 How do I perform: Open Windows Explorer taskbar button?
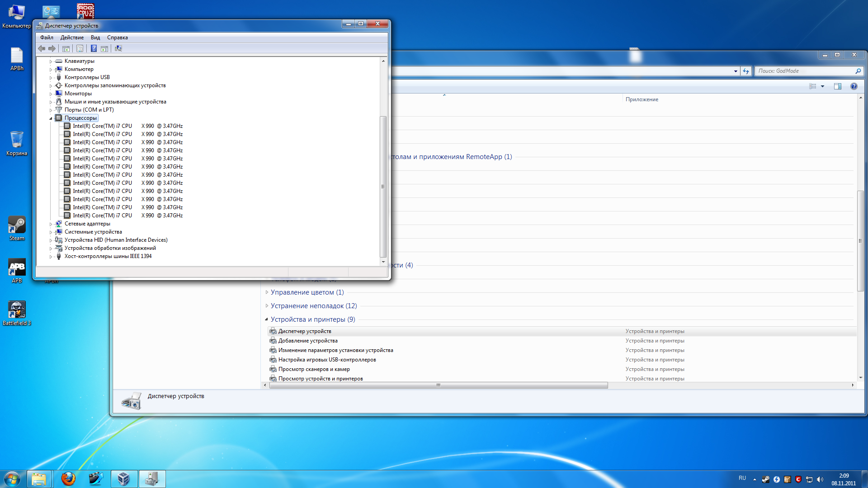pos(39,479)
